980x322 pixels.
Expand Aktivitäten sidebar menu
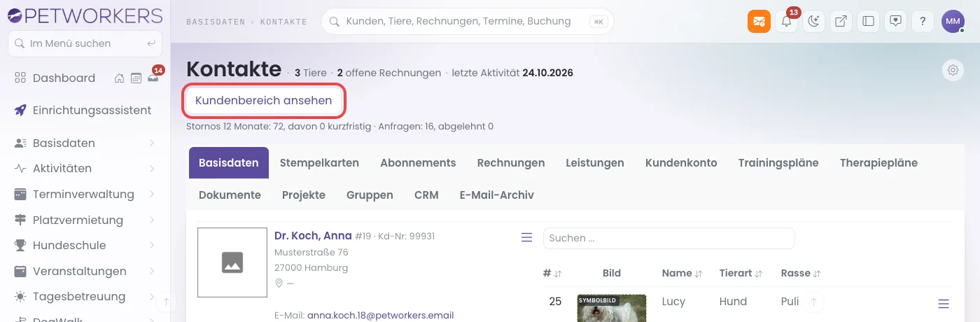tap(85, 169)
